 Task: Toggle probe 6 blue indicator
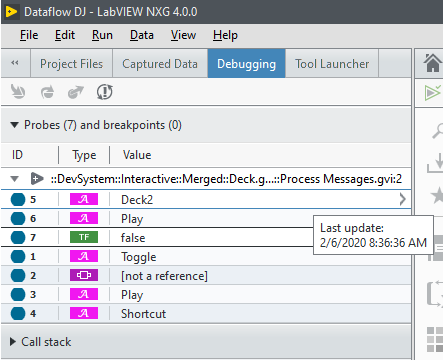pyautogui.click(x=18, y=218)
